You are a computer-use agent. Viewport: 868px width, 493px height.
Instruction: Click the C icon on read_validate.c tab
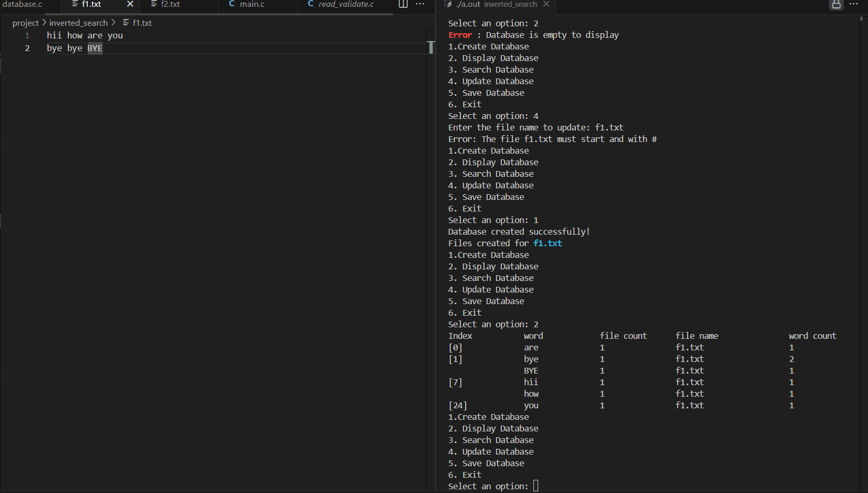(310, 4)
